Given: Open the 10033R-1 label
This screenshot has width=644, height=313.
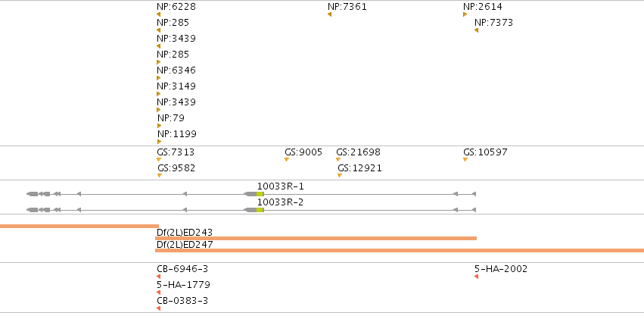Looking at the screenshot, I should 281,186.
